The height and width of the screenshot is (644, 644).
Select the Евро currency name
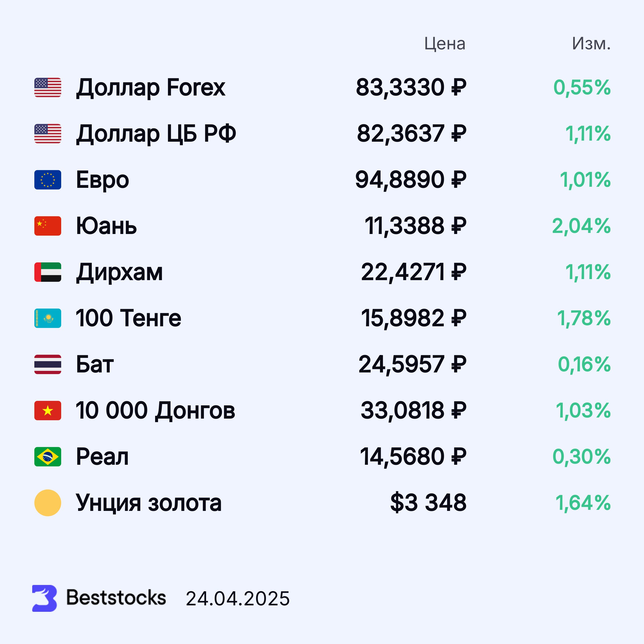tap(102, 180)
